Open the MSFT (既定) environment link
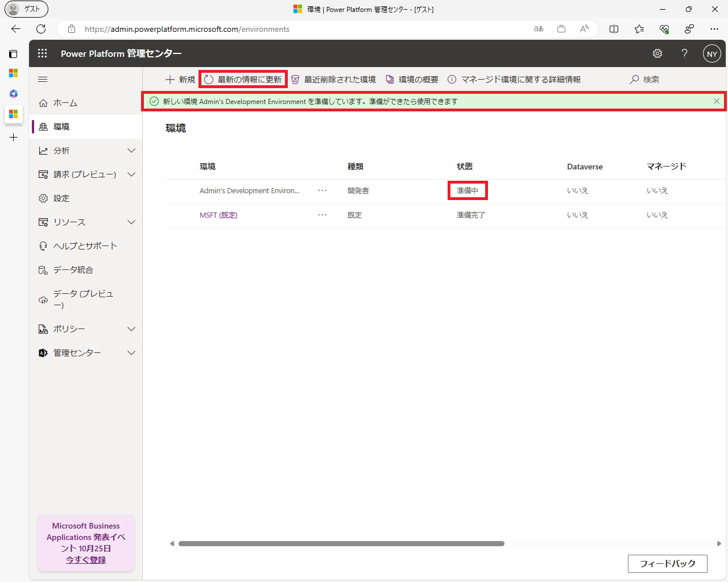 (218, 215)
